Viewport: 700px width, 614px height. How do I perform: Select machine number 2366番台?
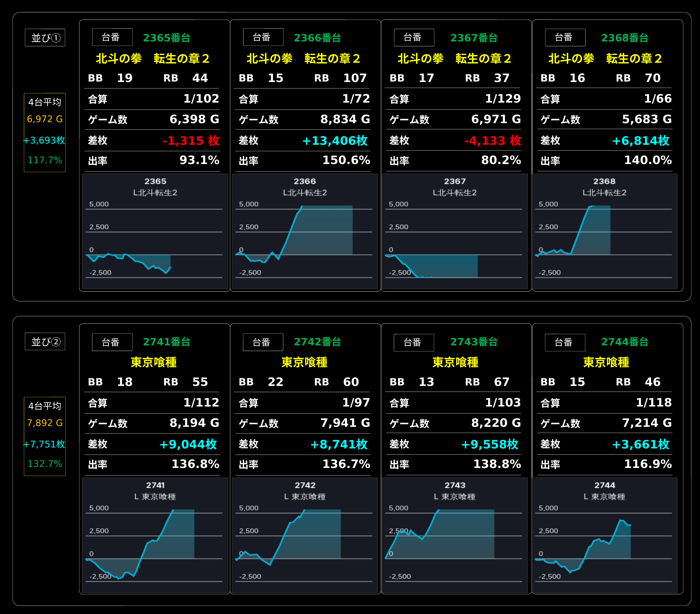coord(317,38)
